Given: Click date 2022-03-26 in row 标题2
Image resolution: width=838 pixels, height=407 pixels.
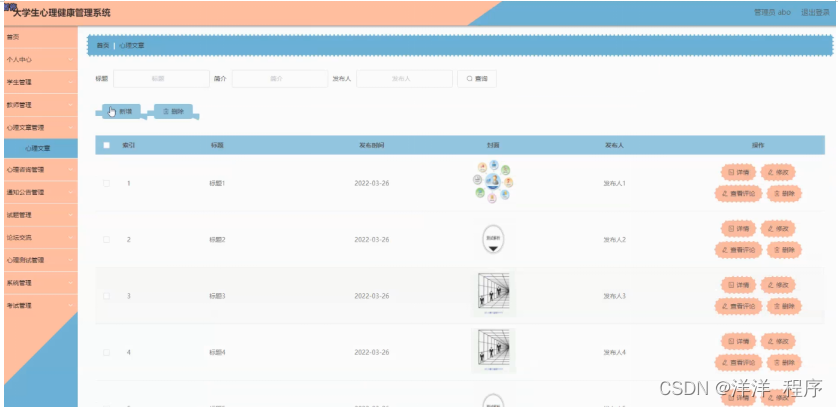Looking at the screenshot, I should coord(371,239).
